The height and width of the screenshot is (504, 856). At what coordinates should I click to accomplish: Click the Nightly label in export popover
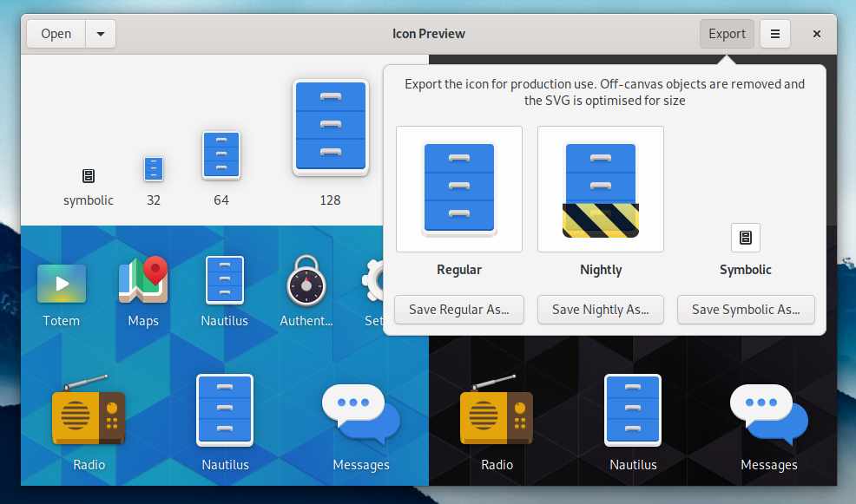(601, 270)
